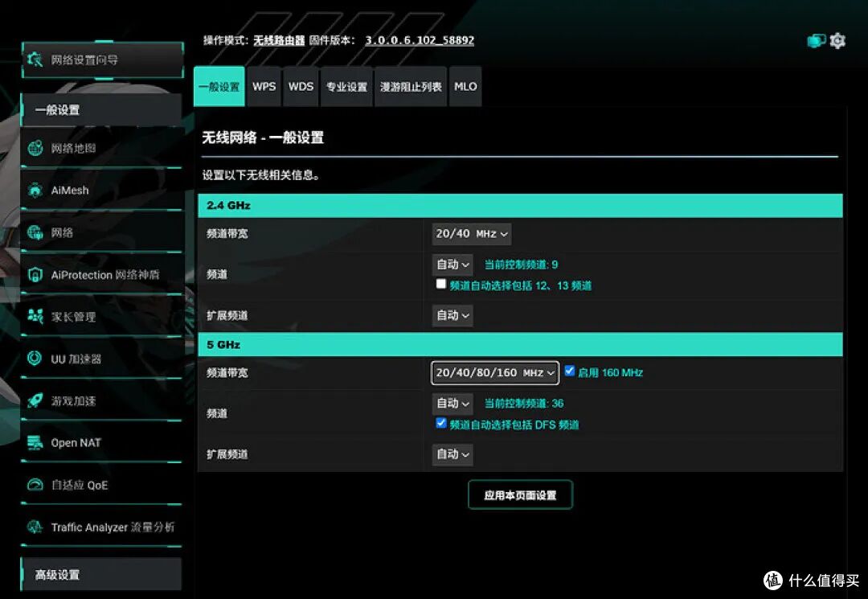The image size is (868, 599).
Task: Toggle DFS channel auto-selection checkbox
Action: (440, 423)
